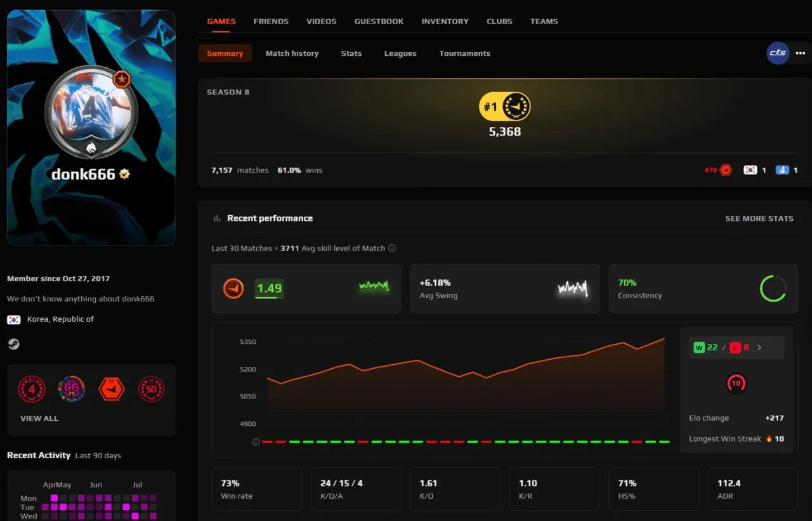812x521 pixels.
Task: Select the Stats sub-tab
Action: [351, 53]
